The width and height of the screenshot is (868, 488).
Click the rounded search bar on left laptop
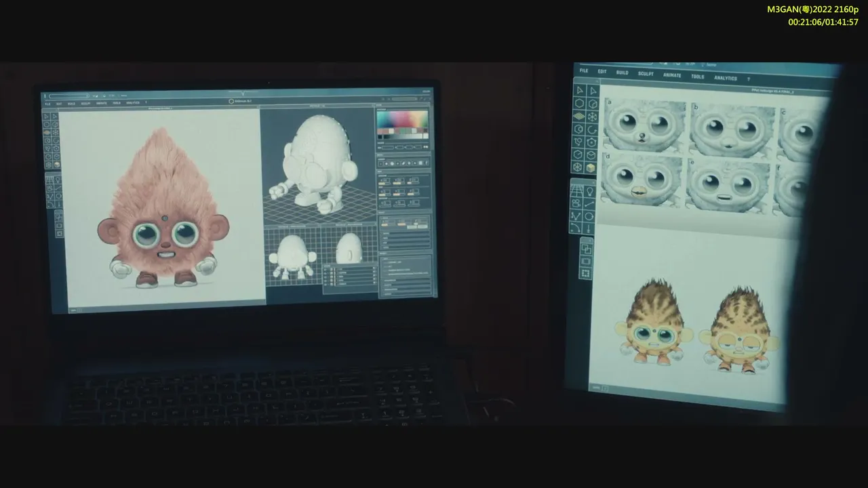tap(68, 96)
